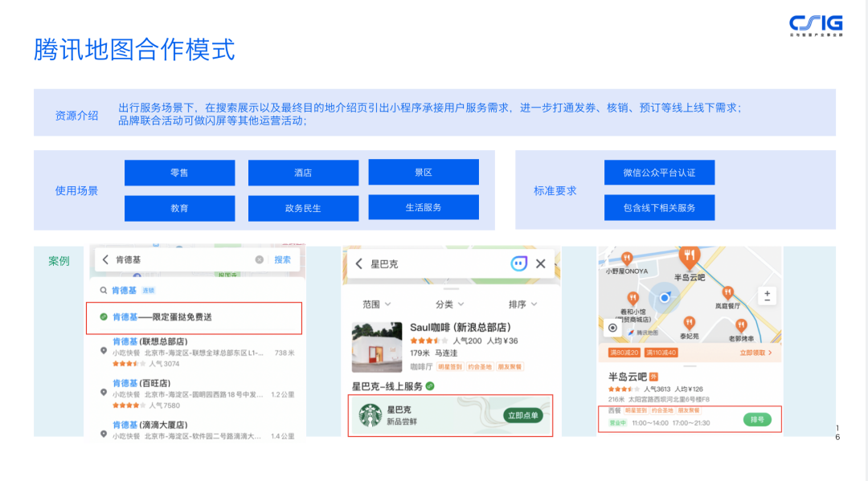The image size is (868, 481).
Task: Open Saul咖啡 (新浪总部店) listing title
Action: [460, 328]
